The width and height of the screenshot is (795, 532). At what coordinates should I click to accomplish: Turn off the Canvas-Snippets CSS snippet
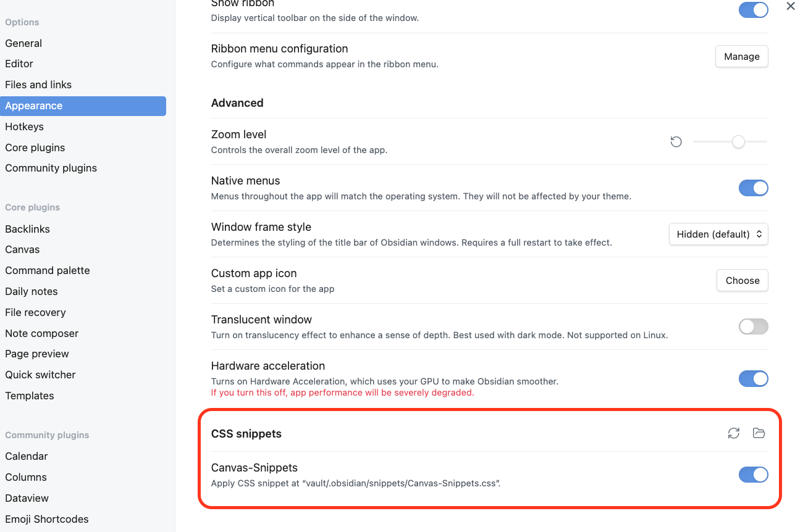753,475
